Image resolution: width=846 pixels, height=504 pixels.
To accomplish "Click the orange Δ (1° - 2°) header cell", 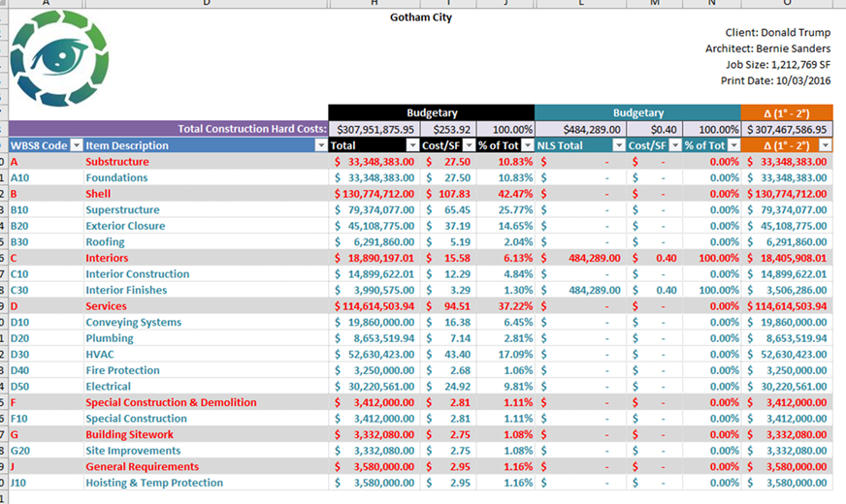I will pyautogui.click(x=787, y=113).
